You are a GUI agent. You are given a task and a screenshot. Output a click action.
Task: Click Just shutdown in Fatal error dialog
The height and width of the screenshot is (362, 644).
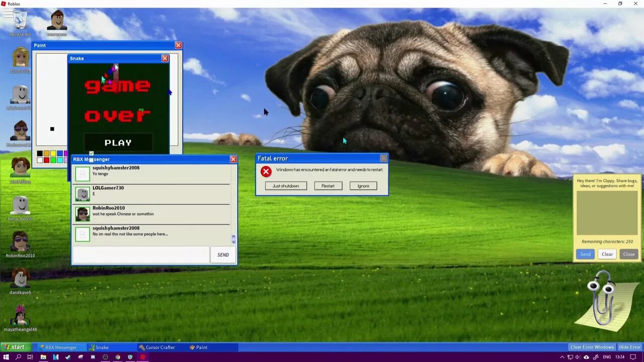286,186
